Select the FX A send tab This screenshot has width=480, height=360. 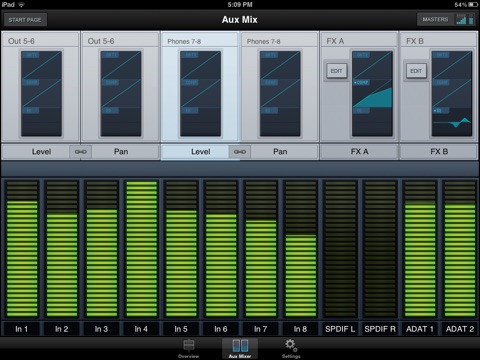pos(359,152)
